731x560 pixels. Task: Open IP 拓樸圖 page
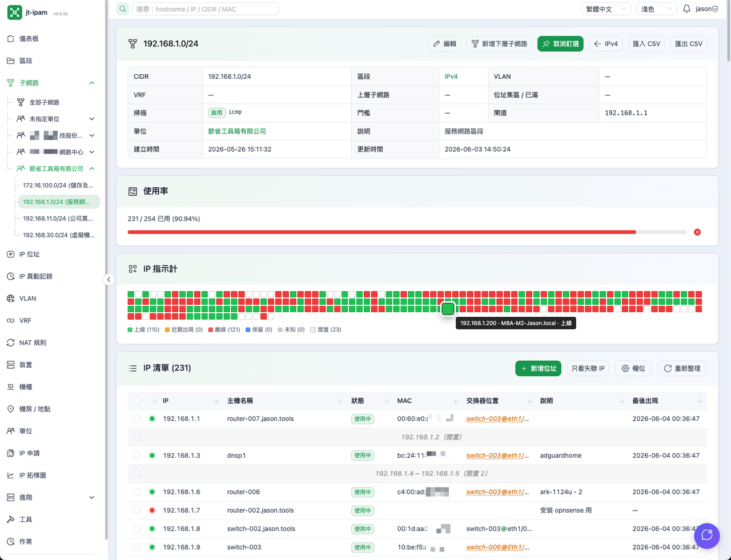[33, 476]
